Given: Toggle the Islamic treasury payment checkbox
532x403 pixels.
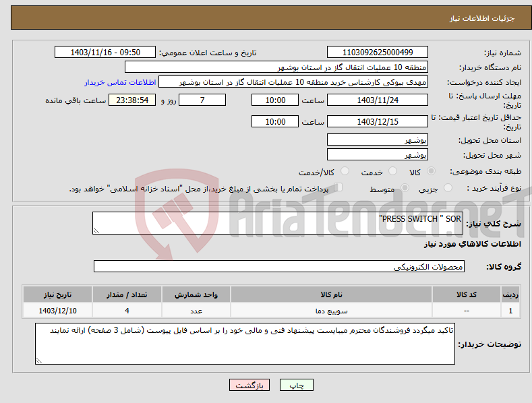Looking at the screenshot, I should pos(338,187).
